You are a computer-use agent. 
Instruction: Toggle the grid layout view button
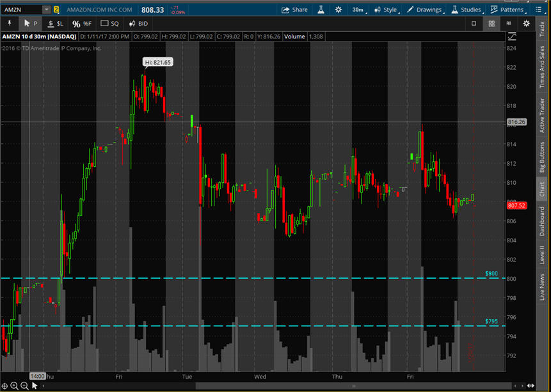click(x=491, y=24)
